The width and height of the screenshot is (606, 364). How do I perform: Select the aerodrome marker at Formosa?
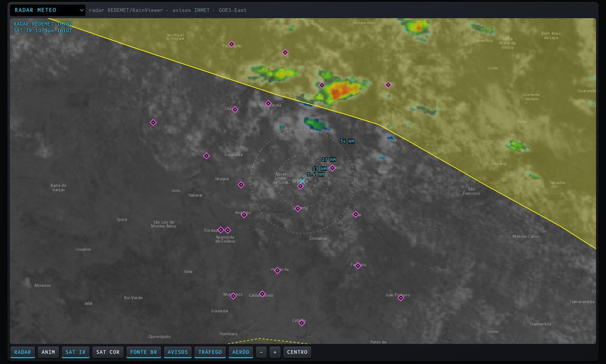pyautogui.click(x=332, y=168)
